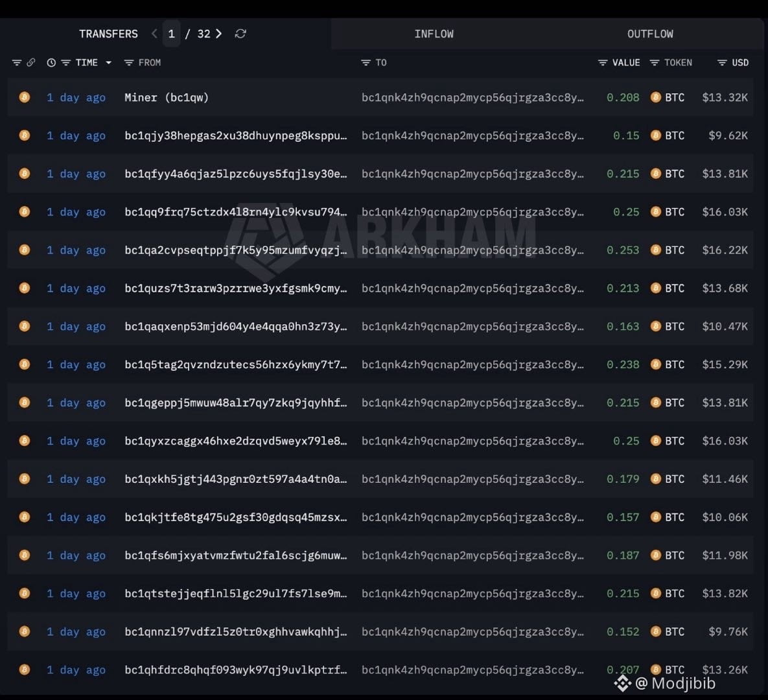The width and height of the screenshot is (768, 700).
Task: Open sender address bc1qtstejjeqflnl5lgc29ul7fs7lse9m
Action: 236,594
